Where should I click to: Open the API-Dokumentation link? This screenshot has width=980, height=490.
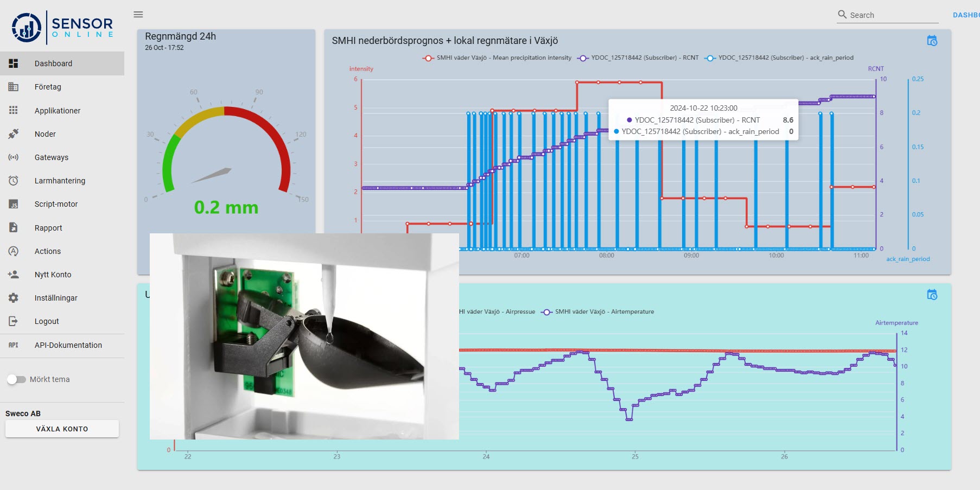(68, 345)
